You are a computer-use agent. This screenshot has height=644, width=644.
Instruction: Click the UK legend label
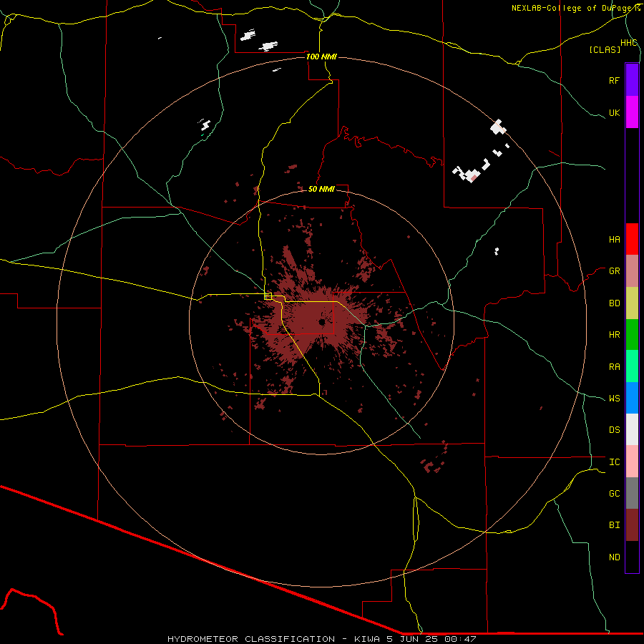point(614,112)
